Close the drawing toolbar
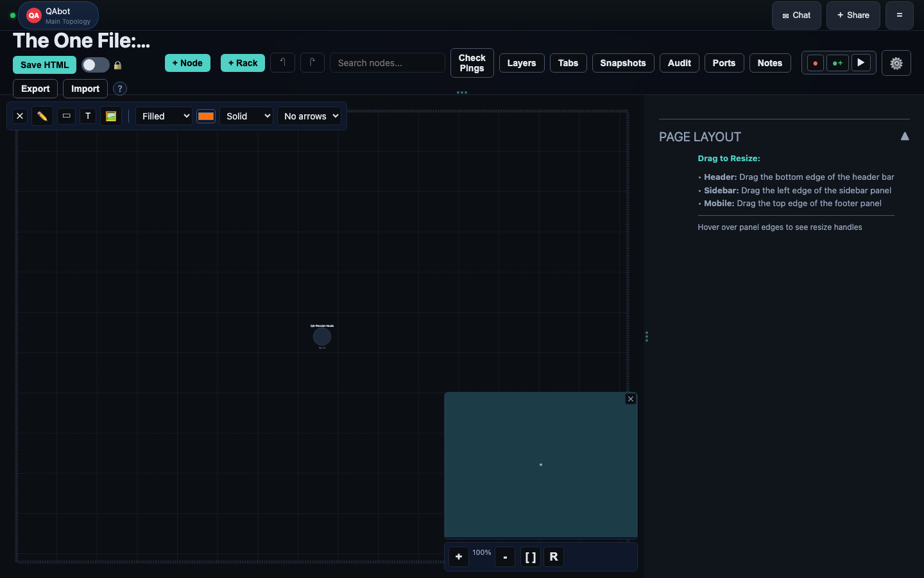924x578 pixels. click(x=20, y=116)
